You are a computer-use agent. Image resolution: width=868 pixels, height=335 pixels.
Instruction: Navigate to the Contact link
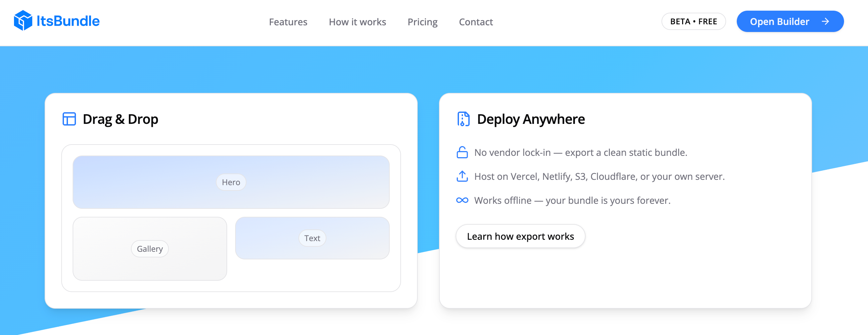pyautogui.click(x=475, y=22)
